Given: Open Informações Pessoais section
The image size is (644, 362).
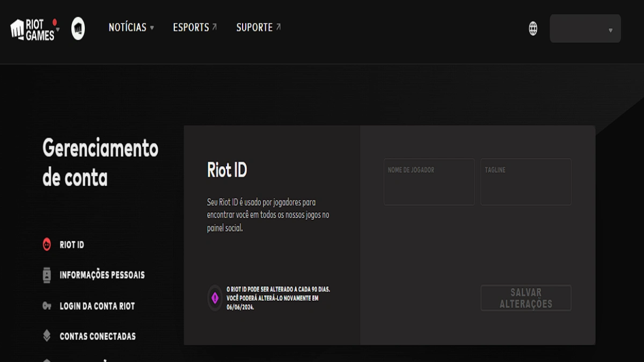Looking at the screenshot, I should coord(102,275).
